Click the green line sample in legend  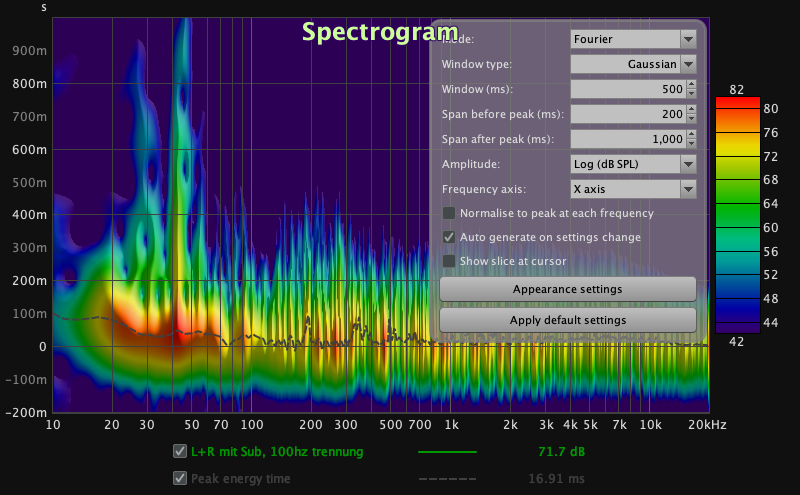pyautogui.click(x=446, y=452)
